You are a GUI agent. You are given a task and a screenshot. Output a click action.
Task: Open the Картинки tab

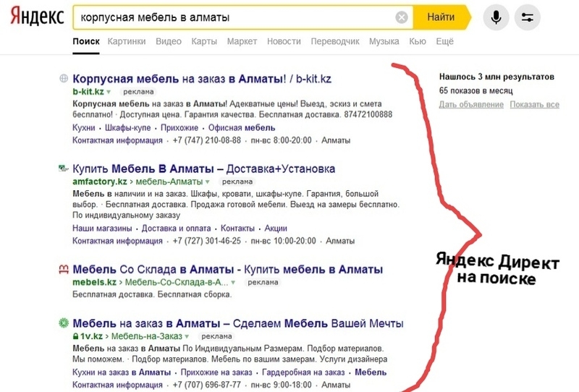click(x=127, y=41)
